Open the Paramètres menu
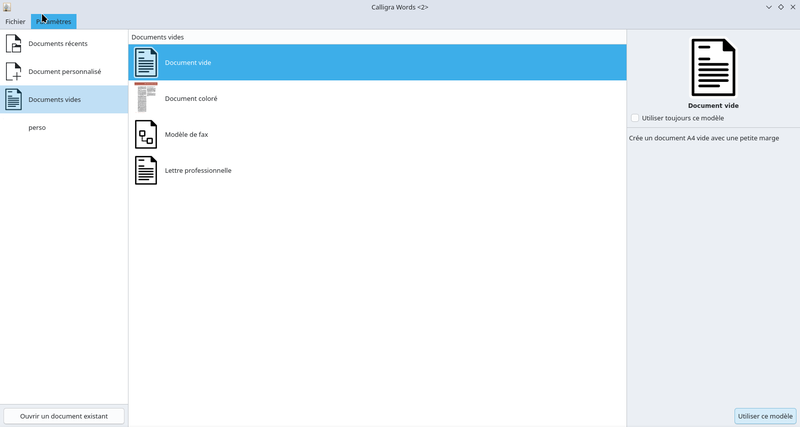This screenshot has height=427, width=800. tap(53, 21)
